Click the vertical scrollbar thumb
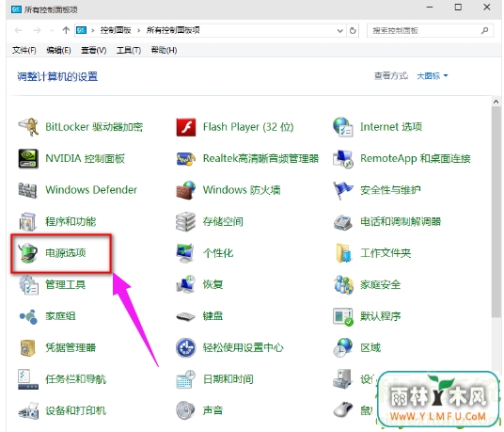This screenshot has height=432, width=504. coord(496,213)
